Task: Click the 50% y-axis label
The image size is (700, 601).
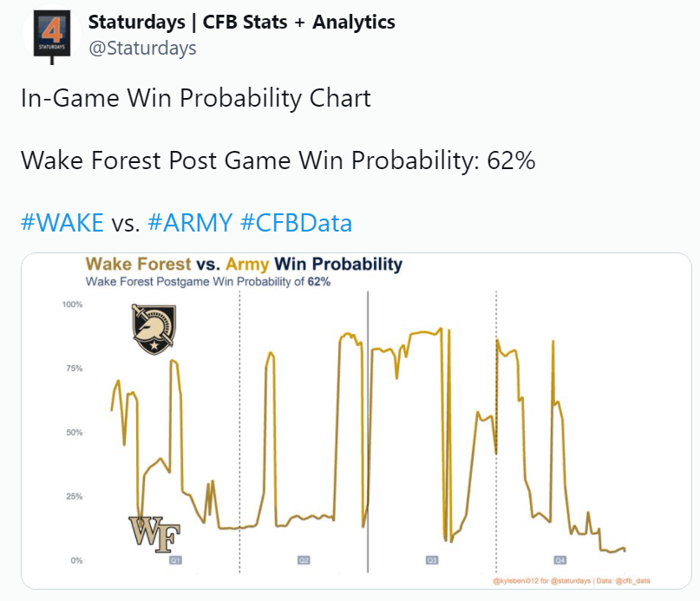Action: click(x=74, y=433)
